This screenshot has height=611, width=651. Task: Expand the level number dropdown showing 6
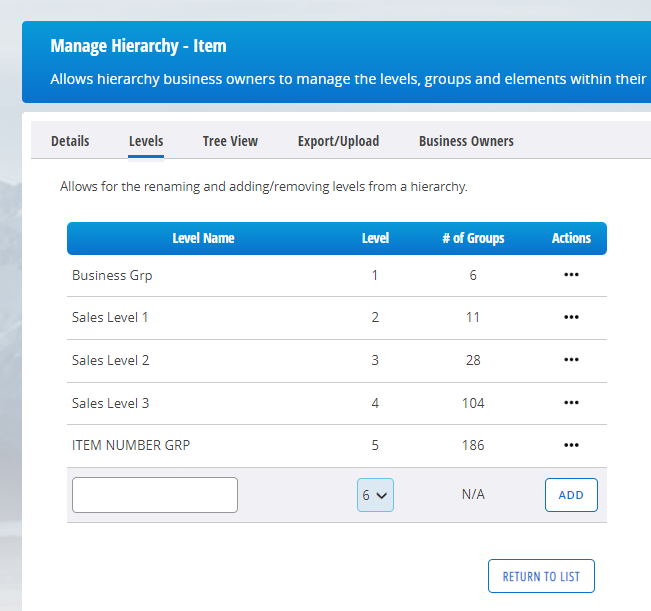375,495
